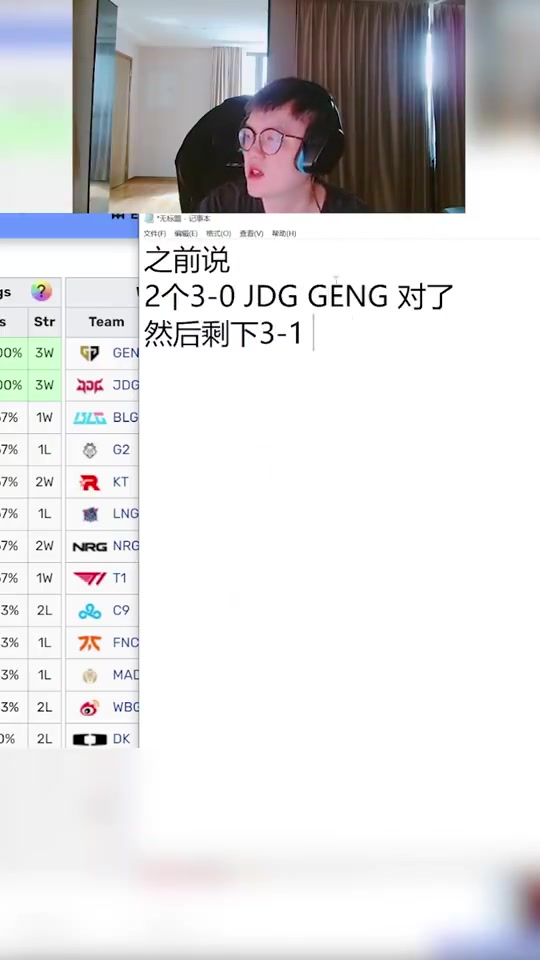This screenshot has width=540, height=960.
Task: Open the 文件(F) menu in Notepad
Action: (x=154, y=234)
